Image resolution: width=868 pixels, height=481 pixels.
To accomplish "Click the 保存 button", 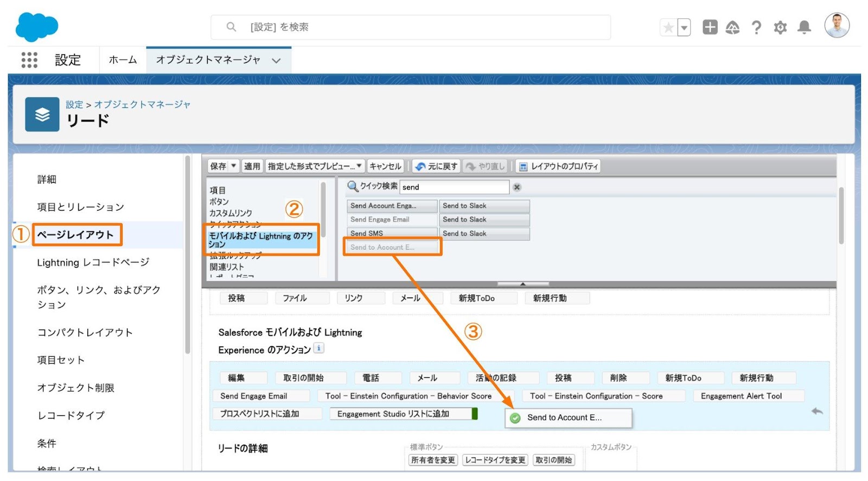I will point(219,166).
